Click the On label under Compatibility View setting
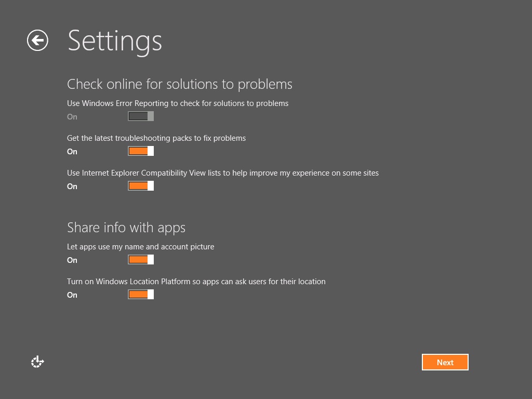532x399 pixels. click(x=72, y=187)
